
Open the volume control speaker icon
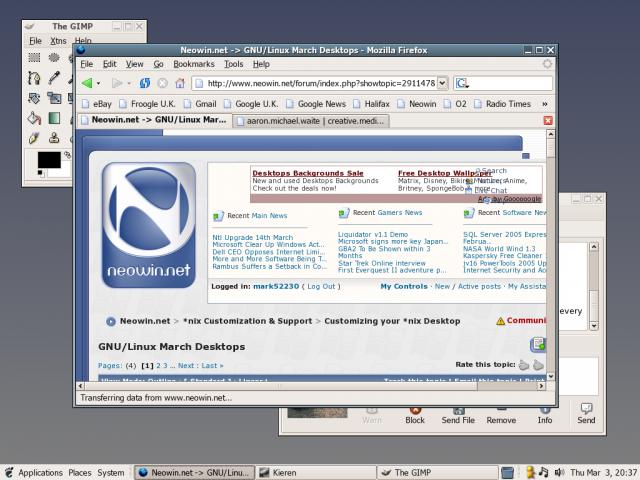coord(559,472)
